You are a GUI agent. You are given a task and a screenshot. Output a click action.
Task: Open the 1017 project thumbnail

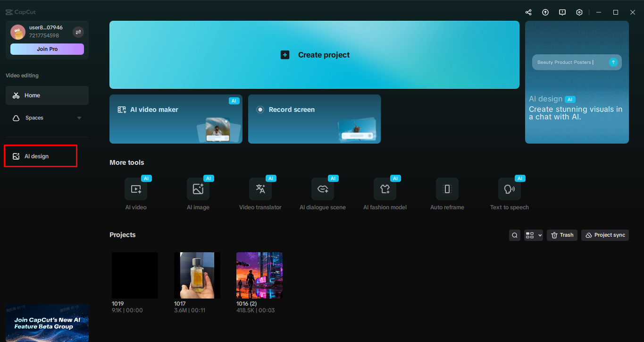click(197, 275)
